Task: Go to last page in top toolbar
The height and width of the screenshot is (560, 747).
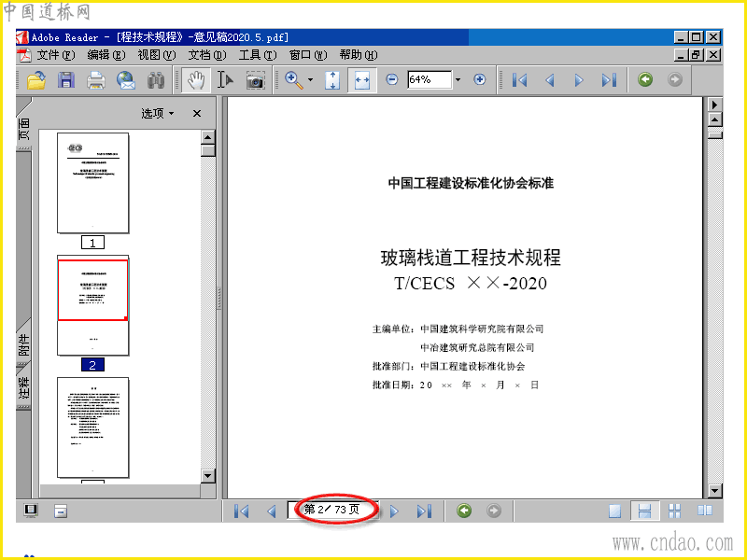Action: coord(609,80)
